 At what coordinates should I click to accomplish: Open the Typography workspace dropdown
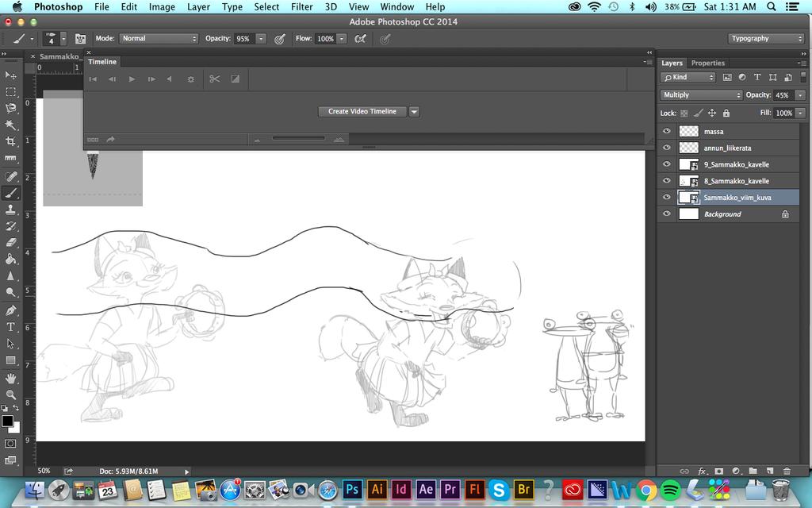pyautogui.click(x=766, y=39)
